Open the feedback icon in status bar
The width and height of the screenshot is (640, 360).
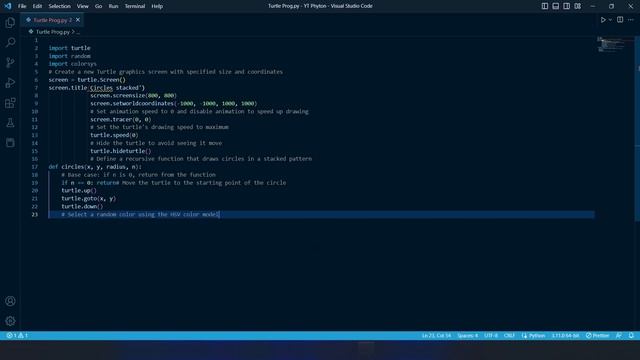click(x=619, y=336)
